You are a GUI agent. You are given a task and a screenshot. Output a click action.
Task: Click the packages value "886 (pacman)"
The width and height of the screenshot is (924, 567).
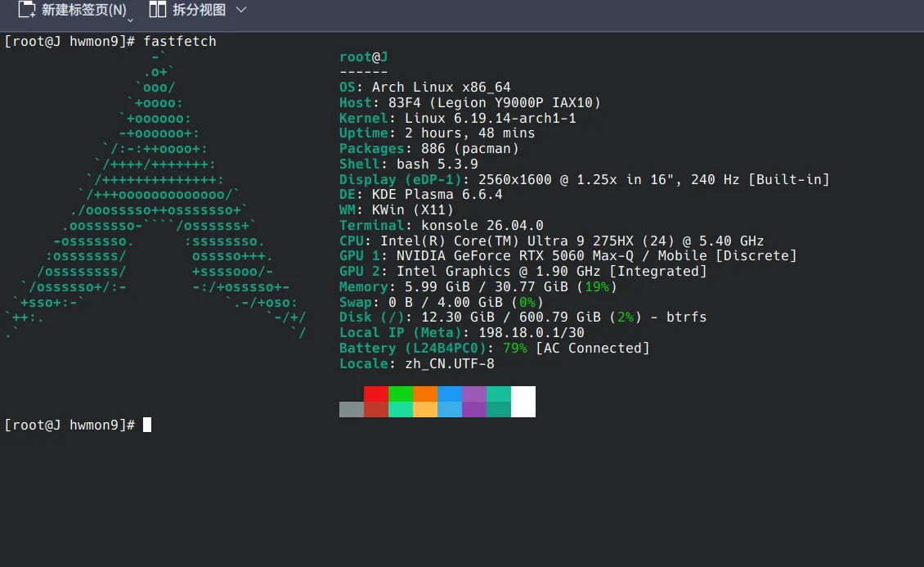point(469,149)
